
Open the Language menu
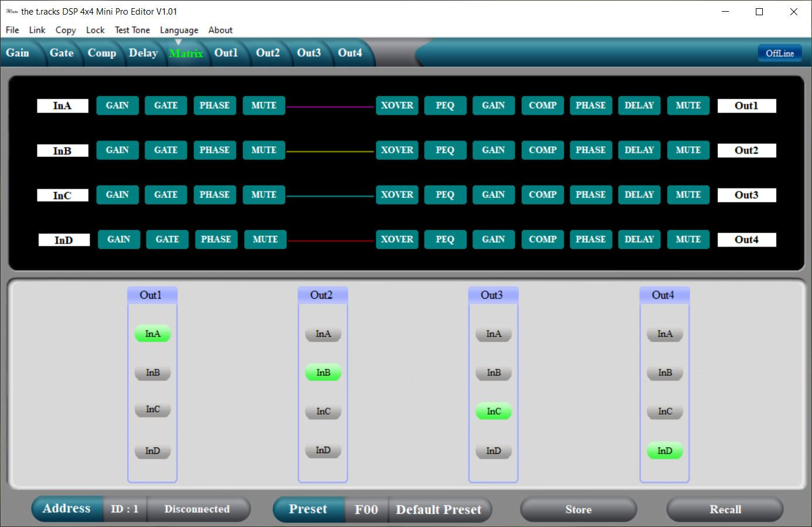(179, 30)
